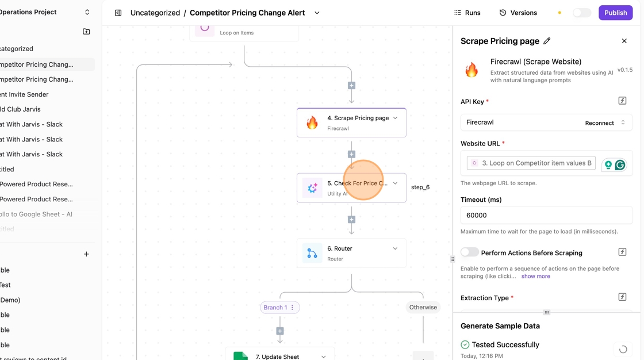Click the plus icon below Scrape Pricing page
644x360 pixels.
click(x=351, y=154)
